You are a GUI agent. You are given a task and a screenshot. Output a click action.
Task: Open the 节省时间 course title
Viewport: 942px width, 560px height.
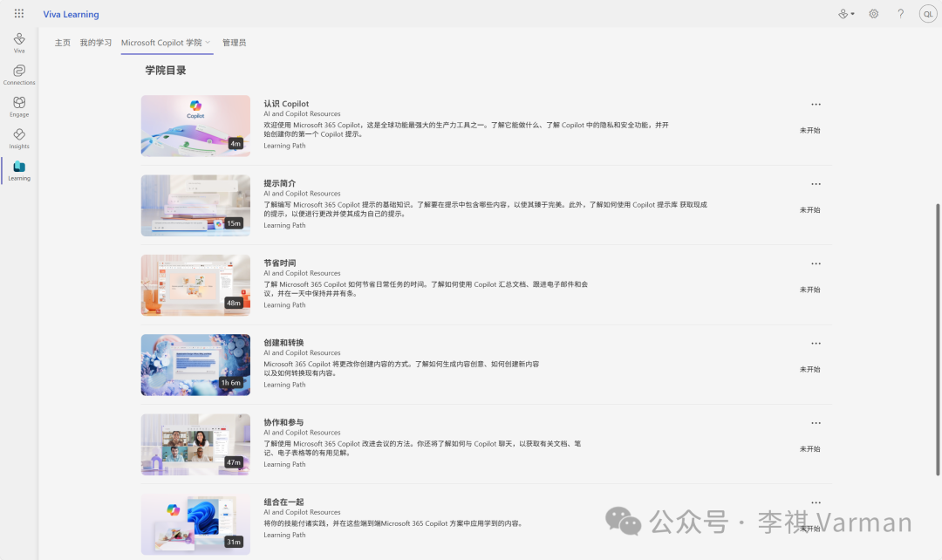click(x=279, y=263)
